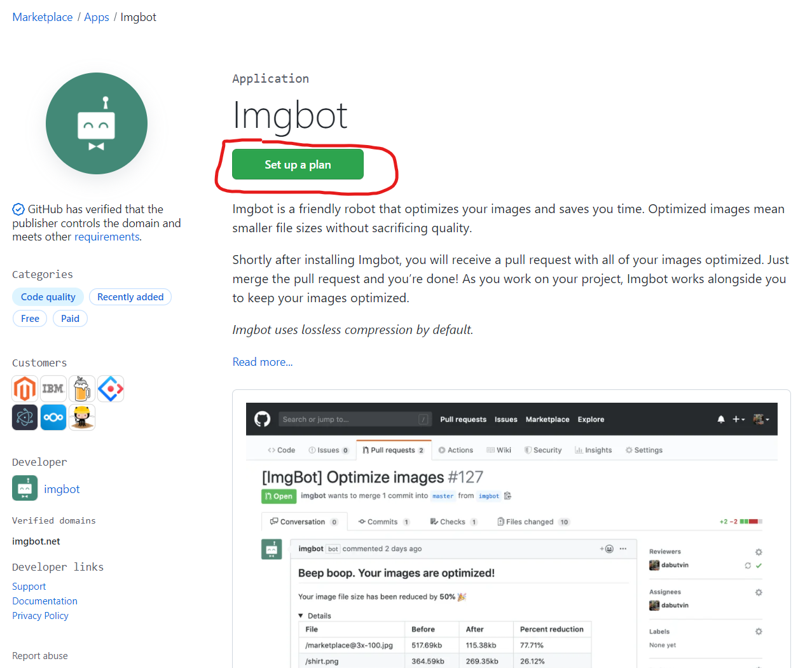812x668 pixels.
Task: Open the requirements link
Action: point(107,237)
